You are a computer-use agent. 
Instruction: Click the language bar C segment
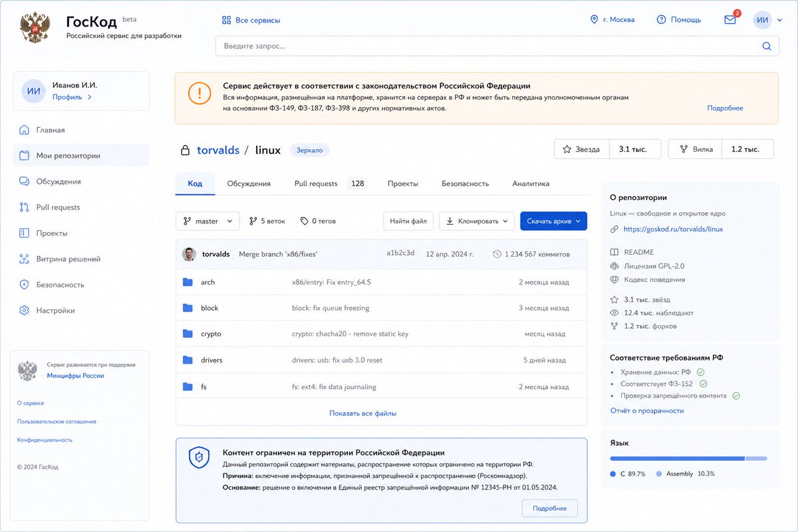pyautogui.click(x=677, y=458)
